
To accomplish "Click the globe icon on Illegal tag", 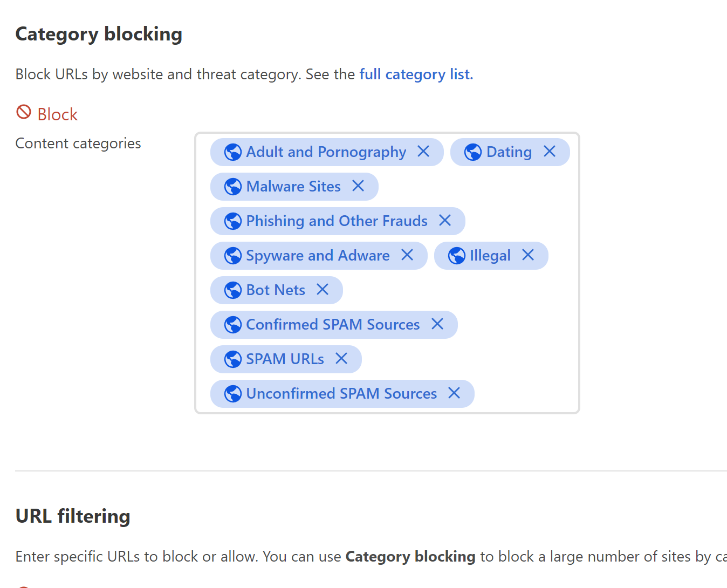I will point(457,256).
